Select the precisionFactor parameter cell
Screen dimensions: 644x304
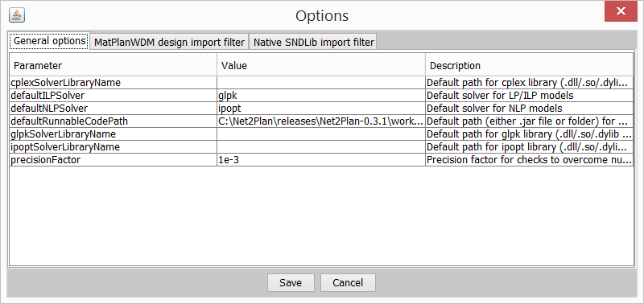point(114,159)
